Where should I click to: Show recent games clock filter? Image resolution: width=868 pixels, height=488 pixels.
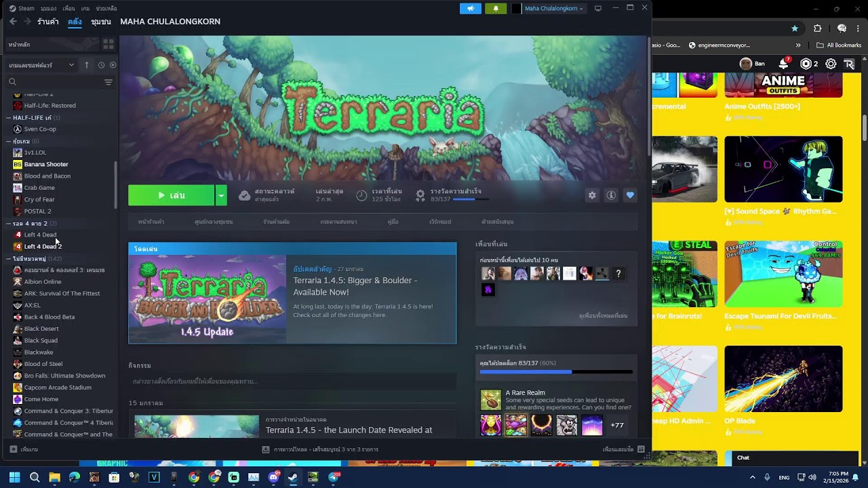click(x=101, y=65)
